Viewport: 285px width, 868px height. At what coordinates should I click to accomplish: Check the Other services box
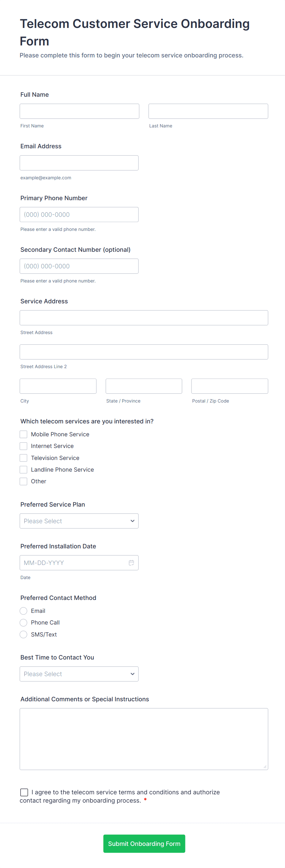click(24, 481)
